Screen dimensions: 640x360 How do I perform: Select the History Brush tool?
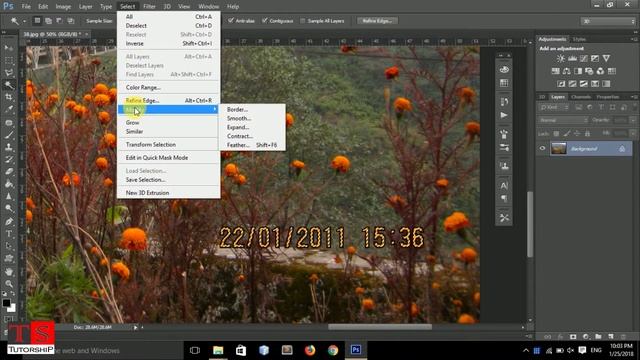click(x=9, y=159)
